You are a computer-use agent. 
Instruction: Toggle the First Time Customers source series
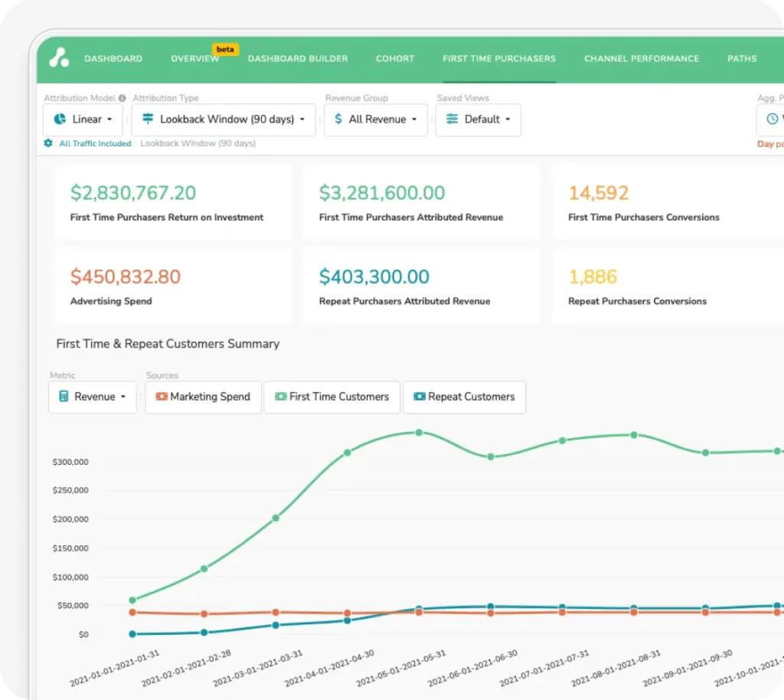[x=332, y=397]
